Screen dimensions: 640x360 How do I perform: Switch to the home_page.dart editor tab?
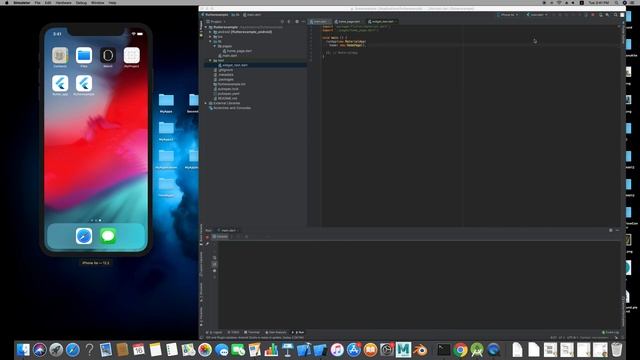(348, 21)
